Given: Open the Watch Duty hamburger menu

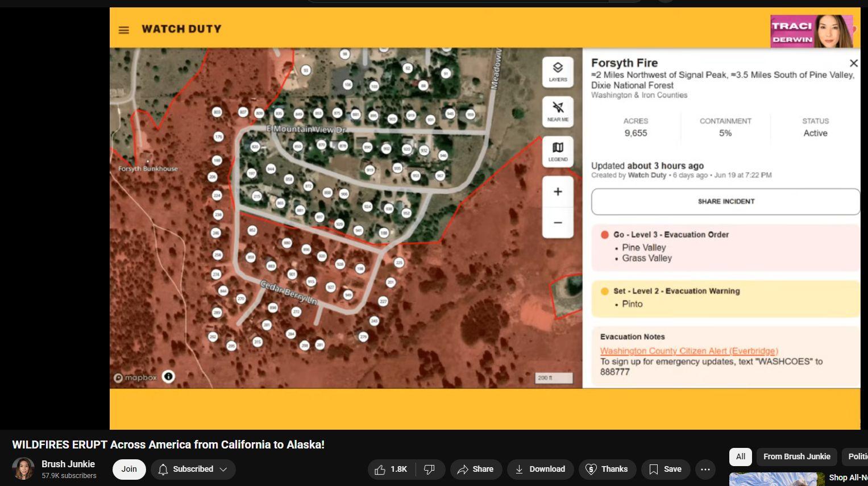Looking at the screenshot, I should coord(123,30).
